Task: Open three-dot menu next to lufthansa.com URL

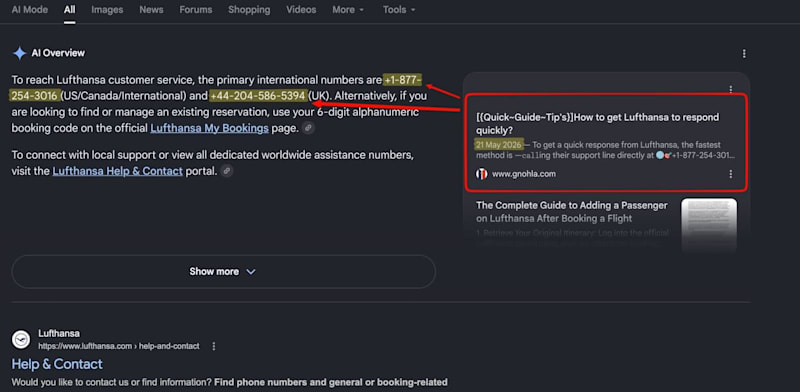Action: tap(214, 346)
